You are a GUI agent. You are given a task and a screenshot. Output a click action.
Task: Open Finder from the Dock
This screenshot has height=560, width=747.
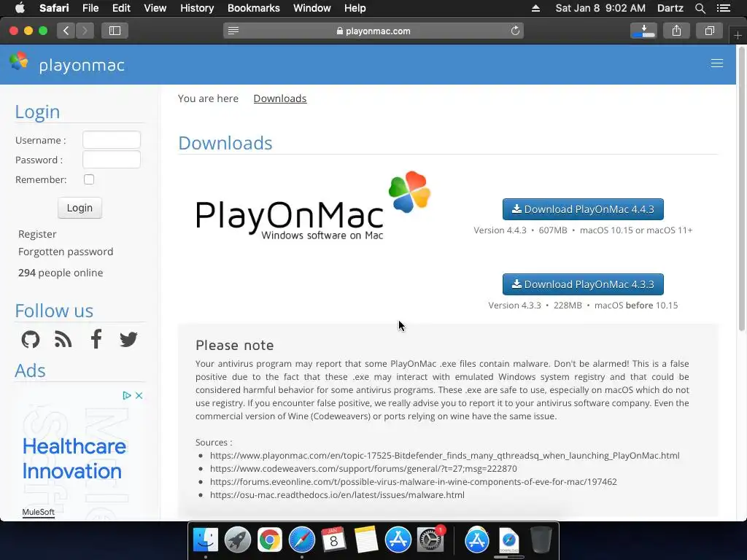coord(205,540)
